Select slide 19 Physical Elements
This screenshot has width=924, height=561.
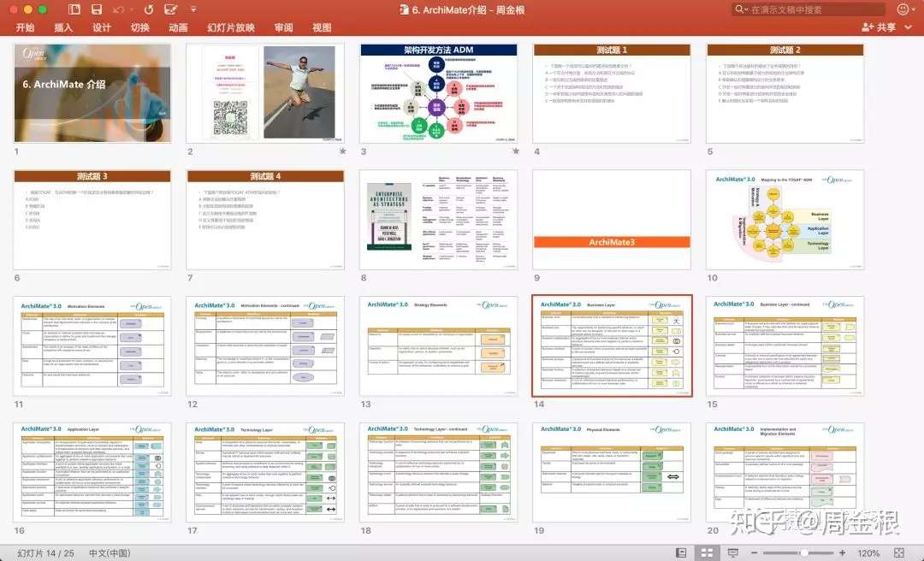coord(612,472)
